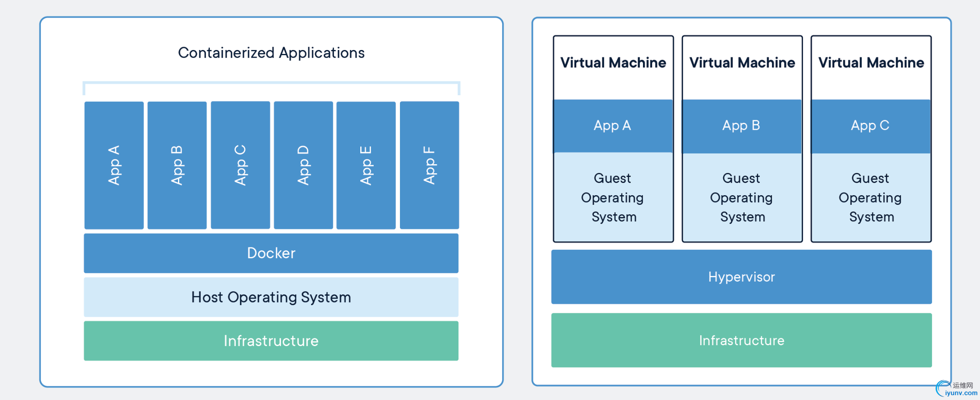This screenshot has width=980, height=400.
Task: Click Guest Operating System under VM App B
Action: point(742,197)
